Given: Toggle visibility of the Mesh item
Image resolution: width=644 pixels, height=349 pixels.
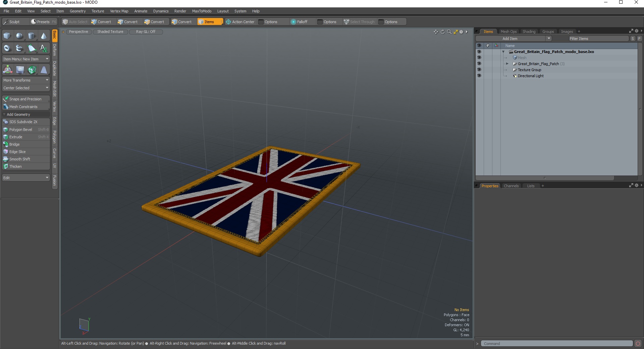Looking at the screenshot, I should (x=479, y=58).
